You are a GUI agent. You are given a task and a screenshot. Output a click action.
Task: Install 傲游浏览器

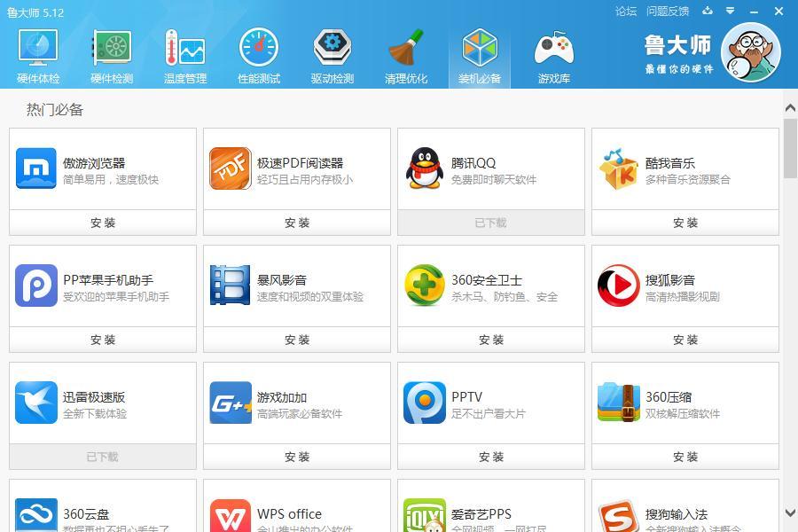coord(103,223)
